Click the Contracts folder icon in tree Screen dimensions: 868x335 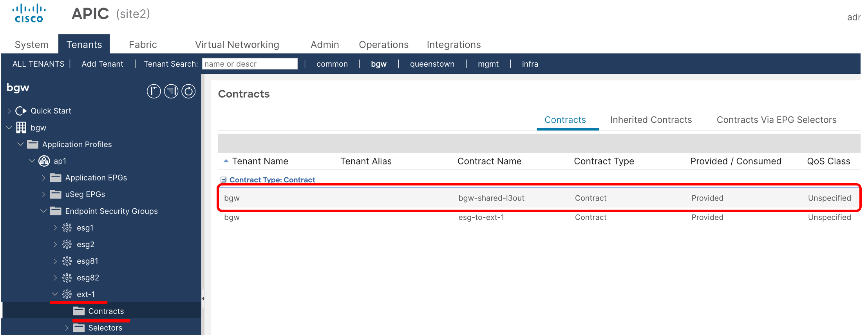tap(79, 311)
